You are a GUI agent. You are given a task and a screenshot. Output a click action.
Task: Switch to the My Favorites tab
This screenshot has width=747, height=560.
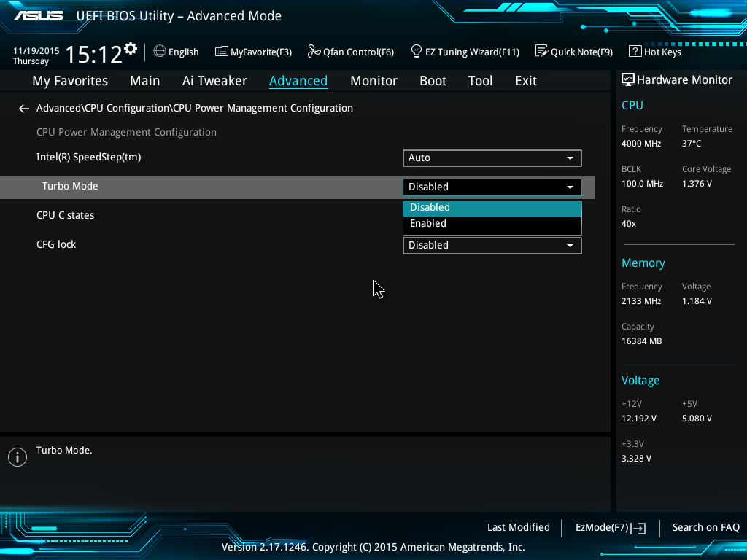click(70, 81)
